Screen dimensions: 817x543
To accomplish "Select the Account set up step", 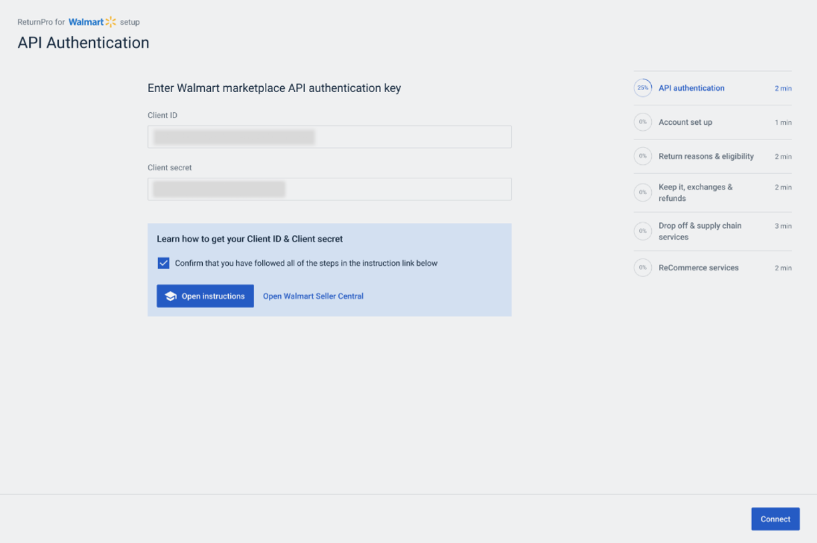I will pos(685,122).
